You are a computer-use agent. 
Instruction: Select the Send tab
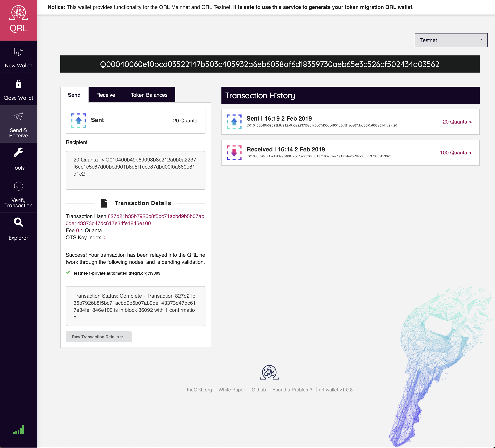coord(74,95)
